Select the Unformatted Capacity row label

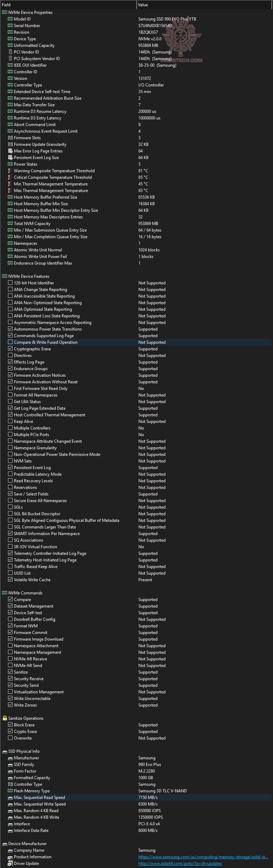tap(34, 45)
